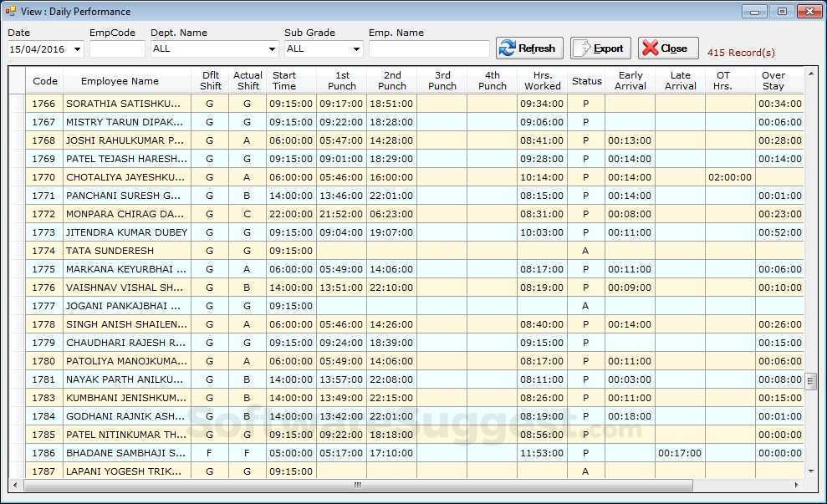Open the Sub Grade dropdown
This screenshot has height=504, width=827.
point(352,49)
